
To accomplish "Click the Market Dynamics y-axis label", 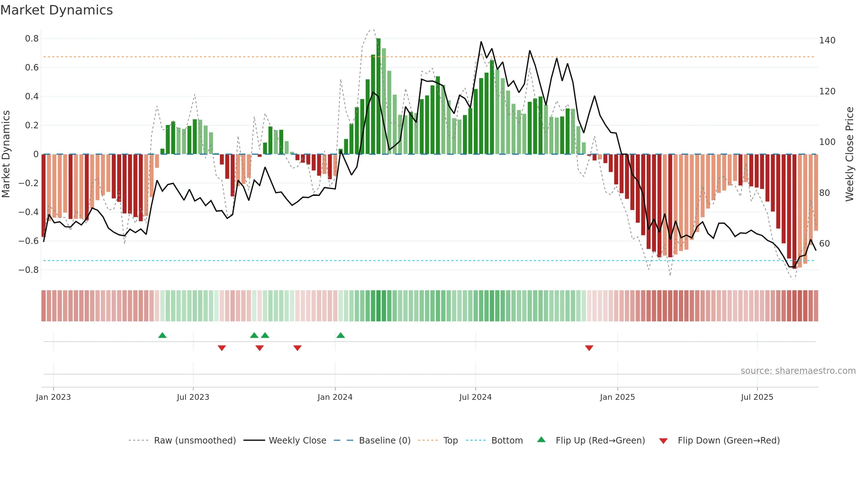I will (x=6, y=154).
